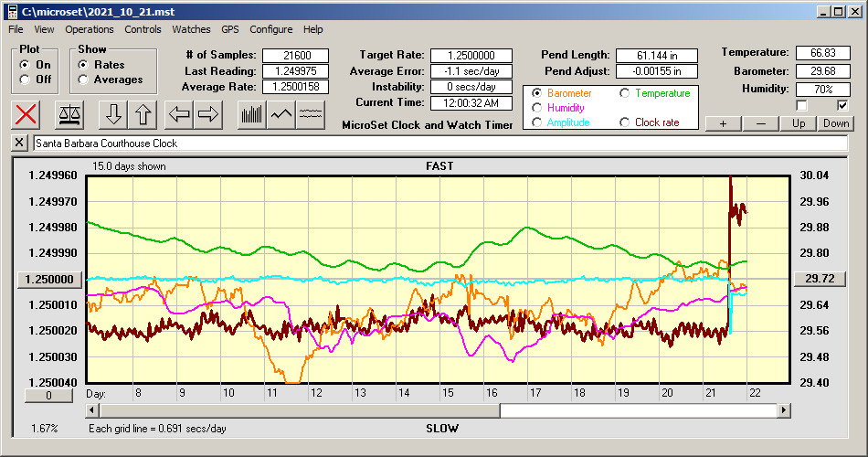
Task: Click the plus button
Action: point(723,123)
